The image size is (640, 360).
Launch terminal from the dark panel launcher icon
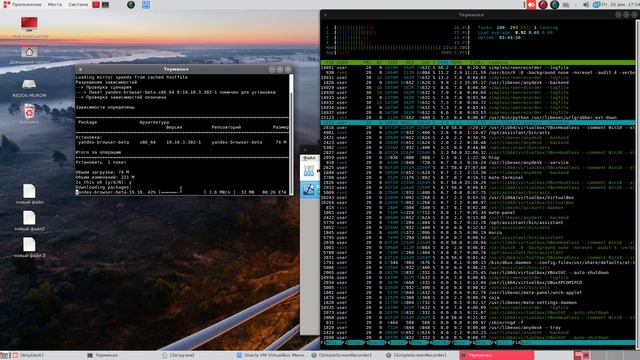(105, 4)
